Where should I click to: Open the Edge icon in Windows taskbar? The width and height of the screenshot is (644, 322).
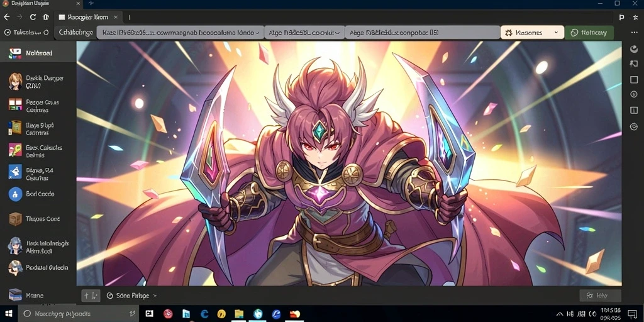pyautogui.click(x=204, y=314)
